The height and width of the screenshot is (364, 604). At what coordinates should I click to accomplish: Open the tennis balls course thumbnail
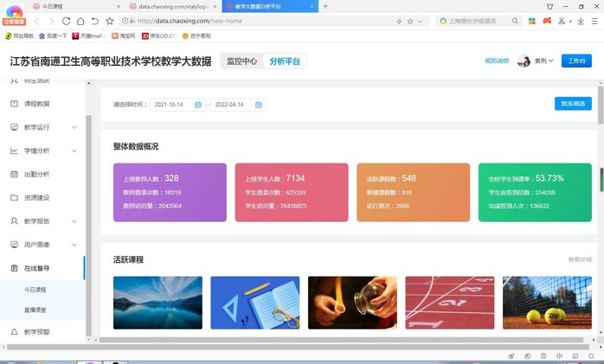pos(547,303)
